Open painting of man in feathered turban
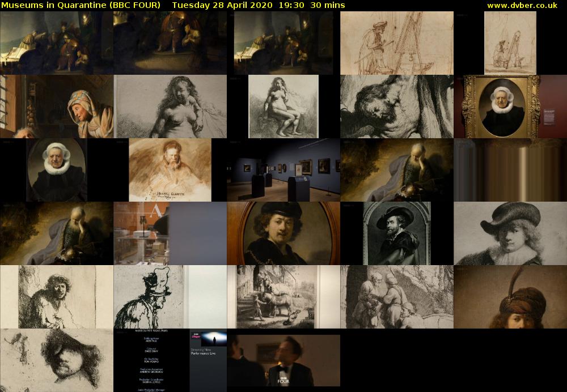The image size is (567, 392). tap(510, 297)
